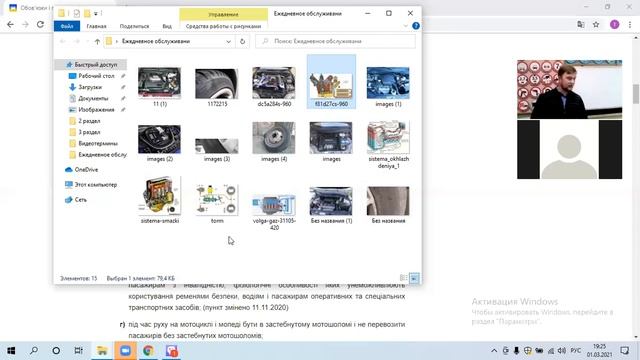Select Сеть in navigation pane
Viewport: 640px width, 360px height.
point(80,200)
